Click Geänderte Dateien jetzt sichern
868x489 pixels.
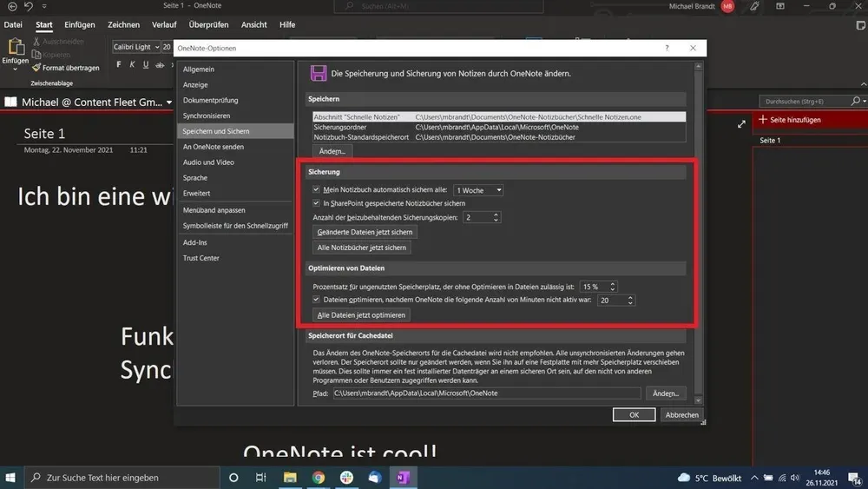(x=365, y=232)
